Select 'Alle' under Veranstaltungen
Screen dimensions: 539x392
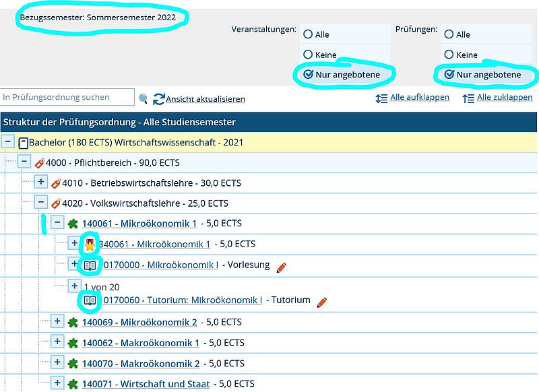point(308,34)
